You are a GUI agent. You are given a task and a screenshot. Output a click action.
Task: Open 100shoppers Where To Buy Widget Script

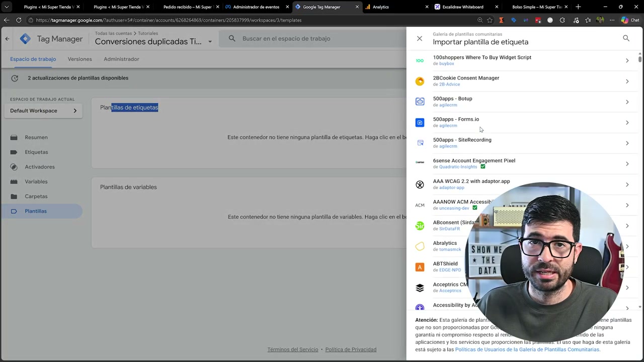[523, 60]
